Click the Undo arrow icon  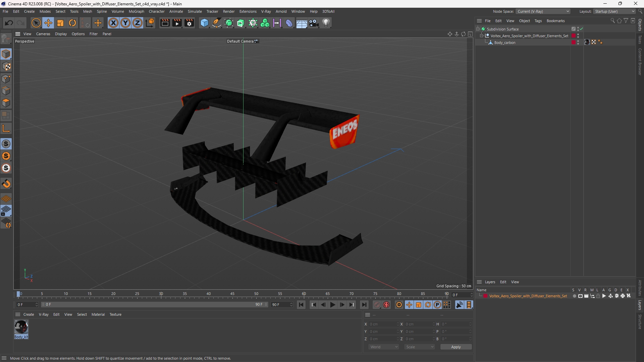(9, 23)
